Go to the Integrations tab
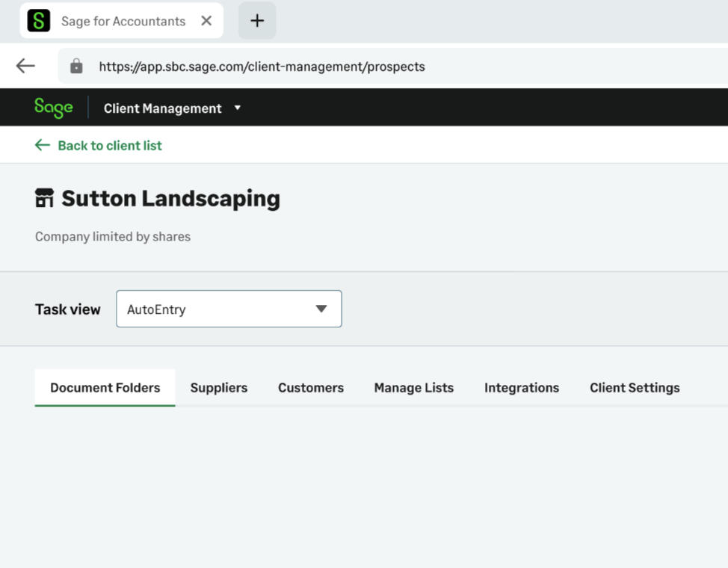The height and width of the screenshot is (568, 728). coord(522,387)
